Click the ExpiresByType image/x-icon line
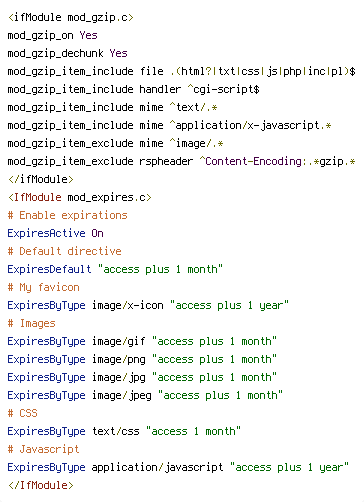 148,305
